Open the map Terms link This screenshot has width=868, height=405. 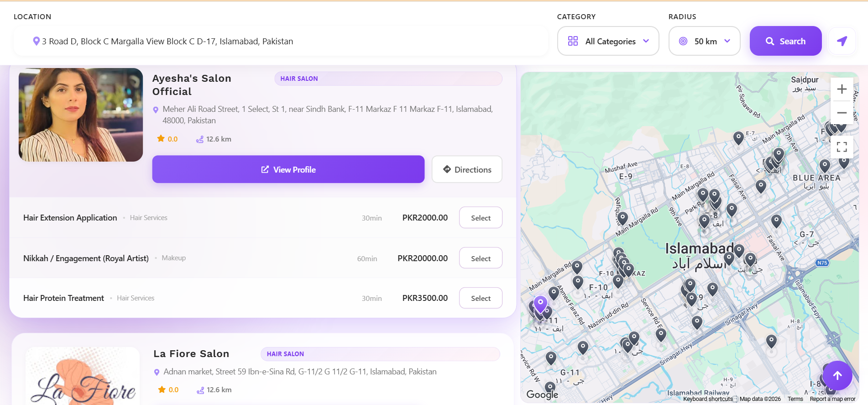coord(795,399)
